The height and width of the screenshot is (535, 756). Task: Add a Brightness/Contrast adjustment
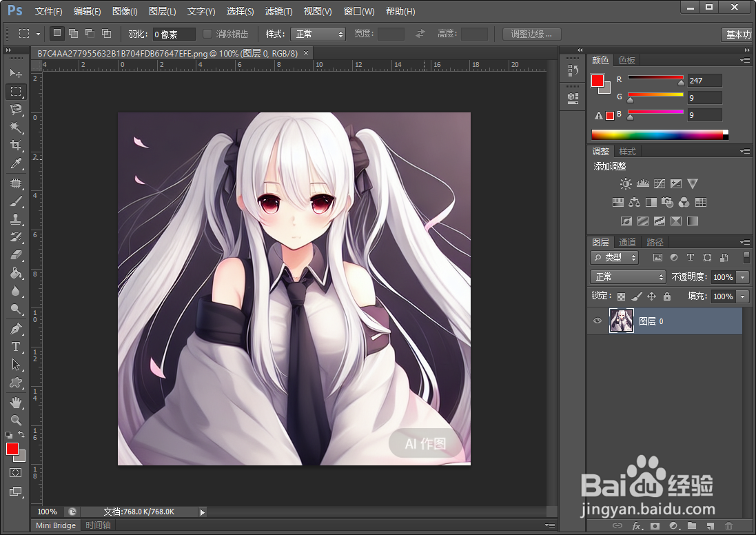tap(626, 184)
